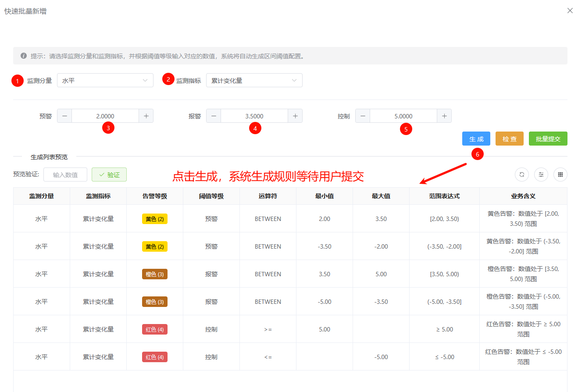The image size is (578, 392).
Task: Click the refresh icon above the table
Action: (522, 175)
